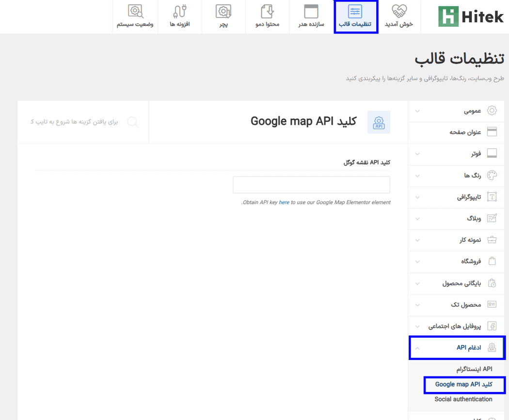Click the وبلاگ pencil icon

[x=492, y=218]
